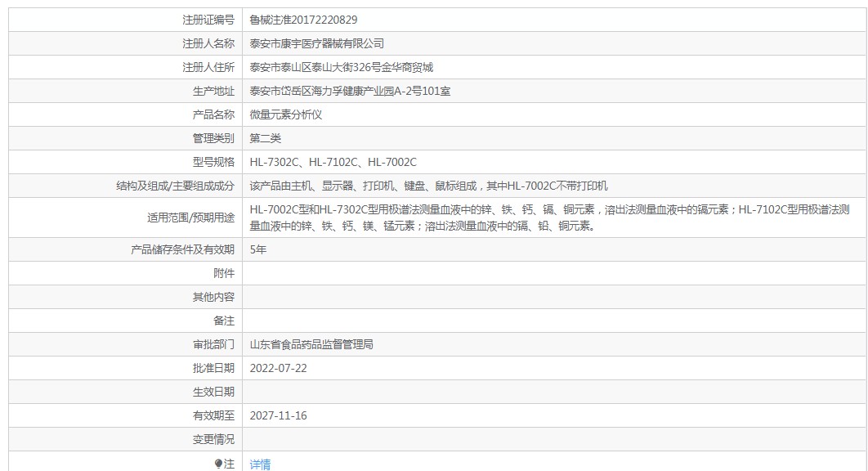Click the 生效日期 label
Viewport: 868px width, 471px height.
213,392
